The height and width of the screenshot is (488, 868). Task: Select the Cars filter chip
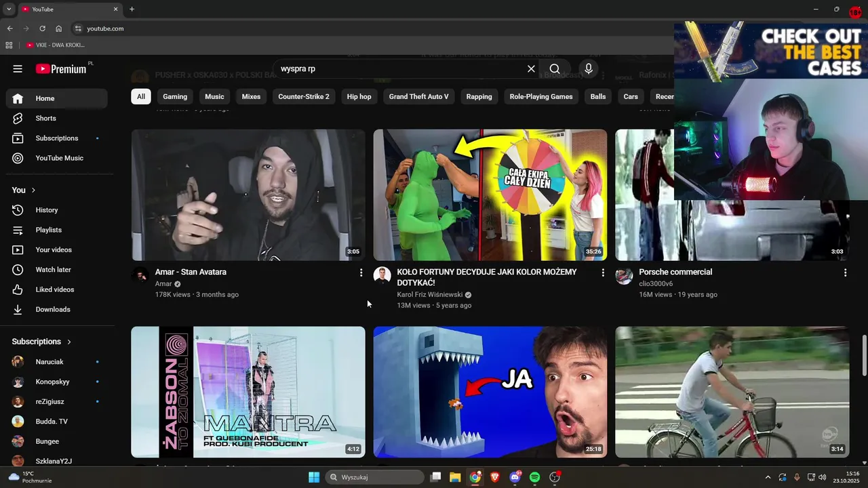tap(631, 96)
